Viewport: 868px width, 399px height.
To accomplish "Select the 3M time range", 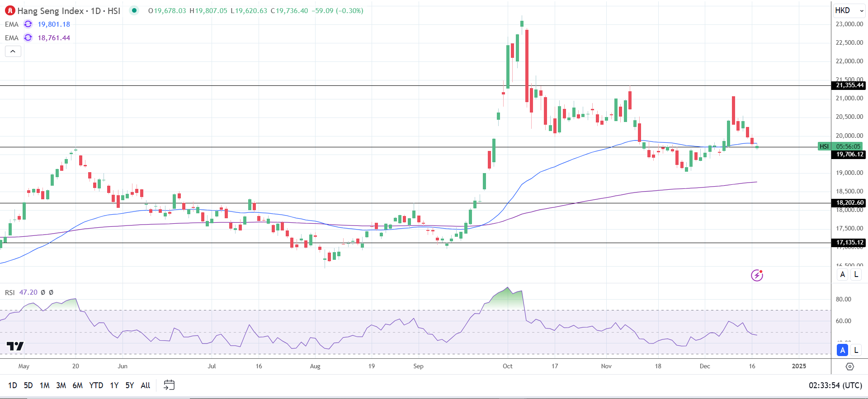I will click(x=61, y=385).
